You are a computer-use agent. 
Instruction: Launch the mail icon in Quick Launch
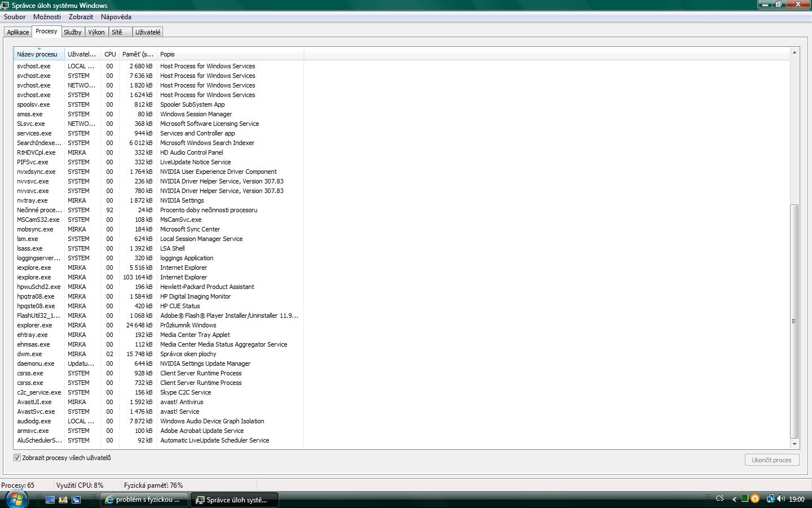(63, 500)
